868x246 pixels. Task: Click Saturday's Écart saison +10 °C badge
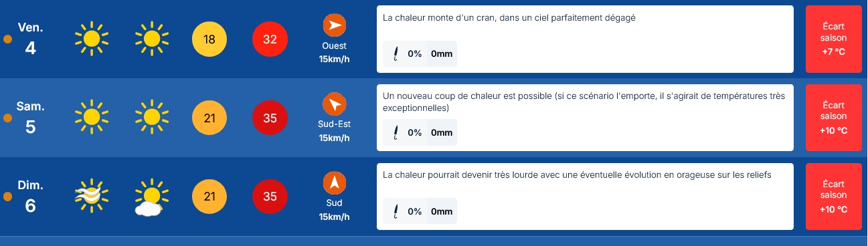point(833,118)
